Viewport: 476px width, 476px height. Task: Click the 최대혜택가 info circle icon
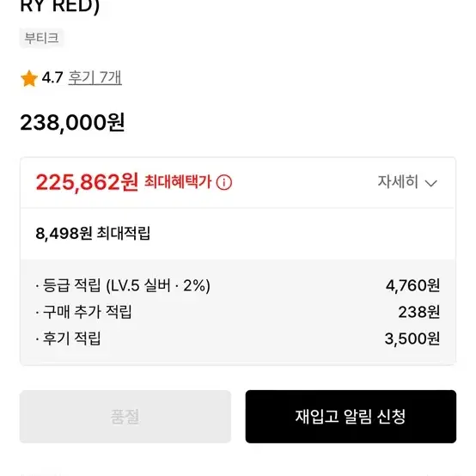point(224,182)
